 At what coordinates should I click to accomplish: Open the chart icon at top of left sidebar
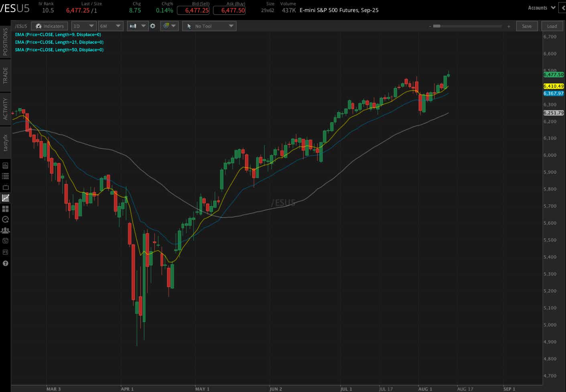click(5, 165)
